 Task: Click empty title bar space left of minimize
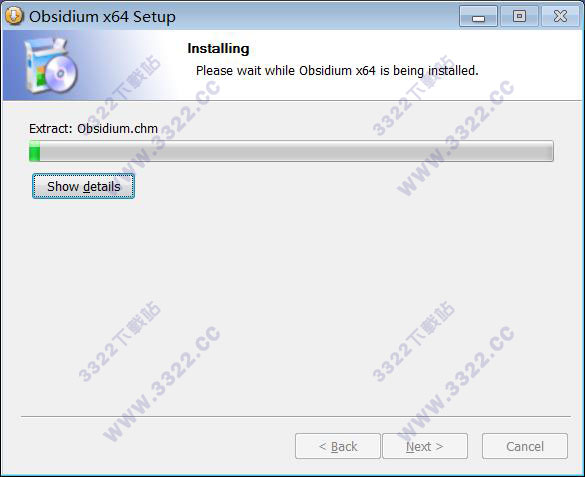(317, 16)
